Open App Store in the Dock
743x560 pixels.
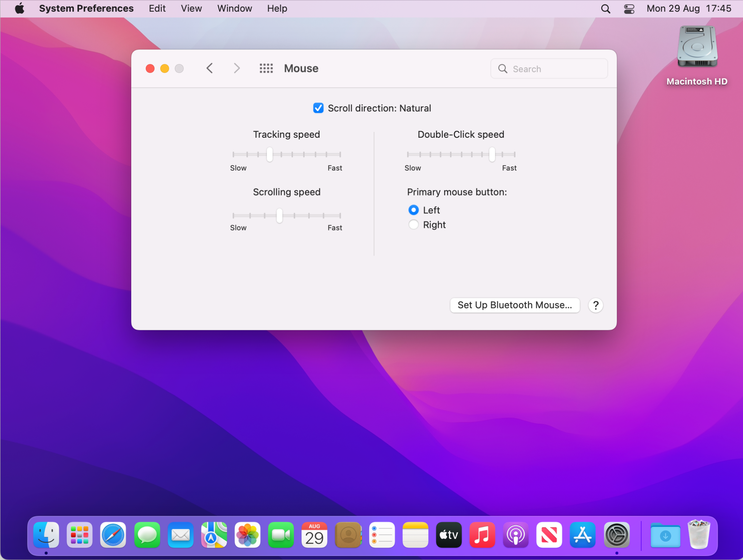click(583, 535)
